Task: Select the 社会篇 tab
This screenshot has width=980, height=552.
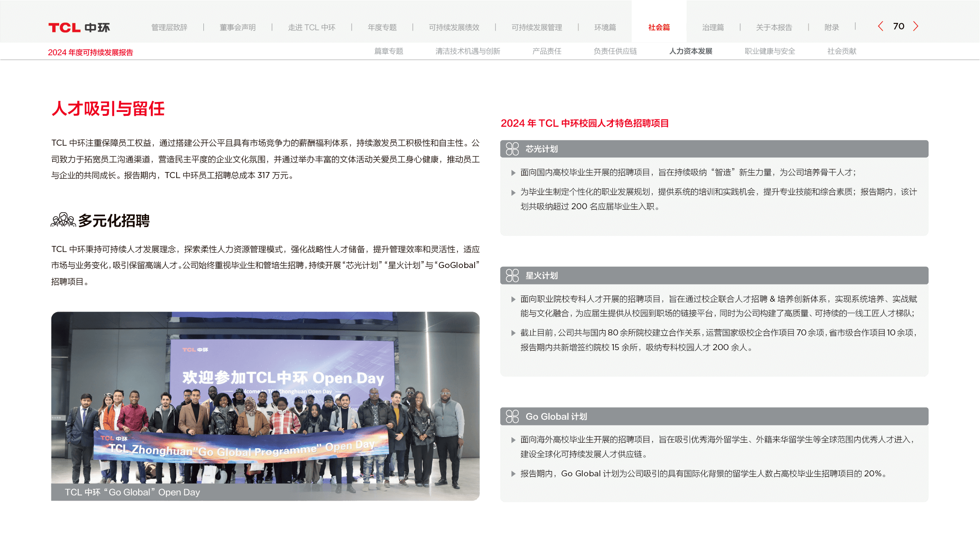Action: click(x=659, y=28)
